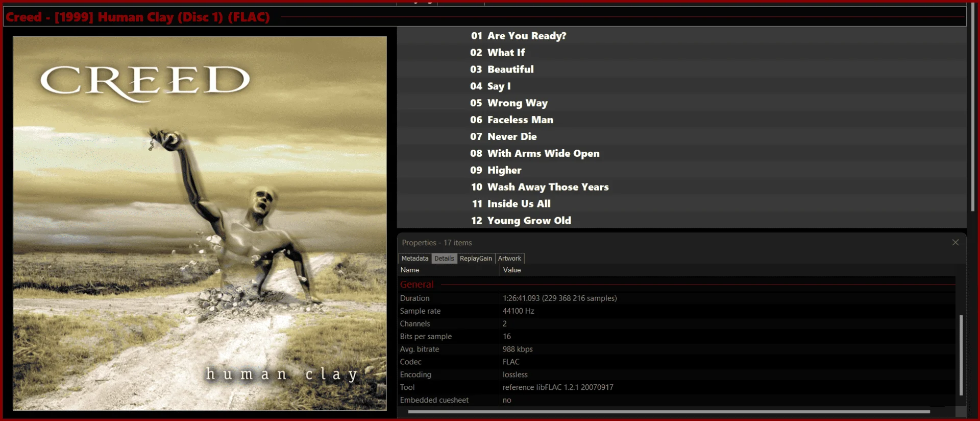
Task: Open the Artwork tab
Action: [x=509, y=259]
